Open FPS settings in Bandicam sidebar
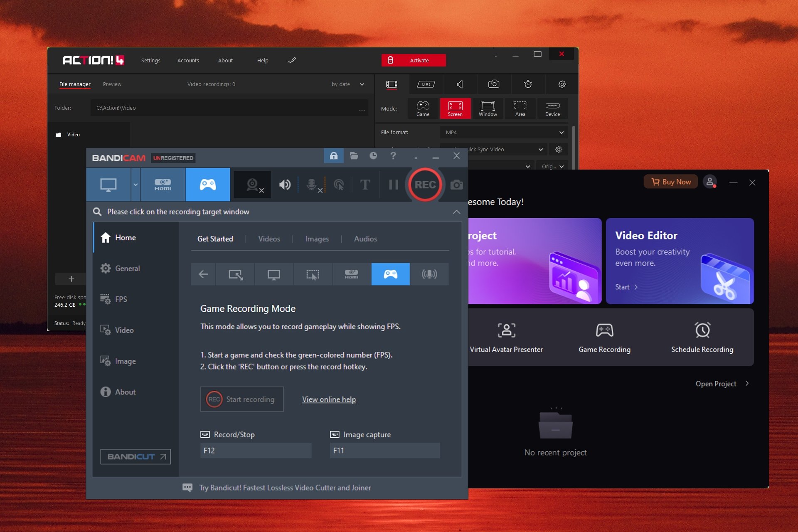Screen dimensions: 798x532 (136, 299)
